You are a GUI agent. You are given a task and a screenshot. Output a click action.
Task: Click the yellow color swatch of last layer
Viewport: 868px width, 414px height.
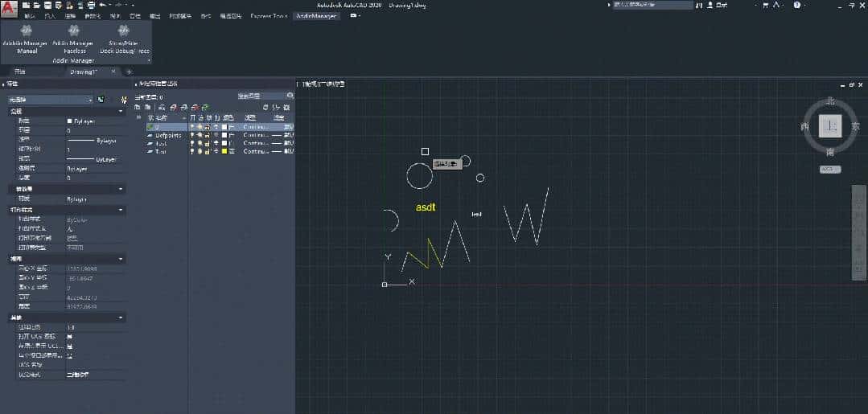point(224,151)
